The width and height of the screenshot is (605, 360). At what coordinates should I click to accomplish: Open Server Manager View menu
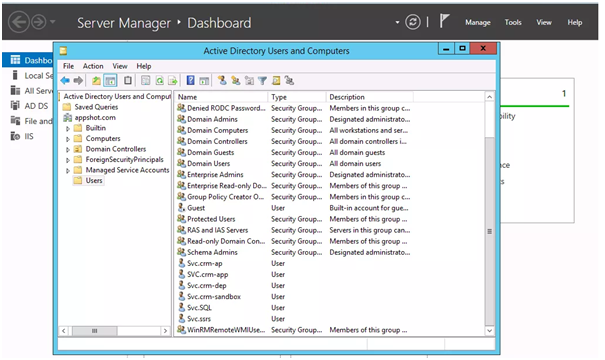pos(544,22)
